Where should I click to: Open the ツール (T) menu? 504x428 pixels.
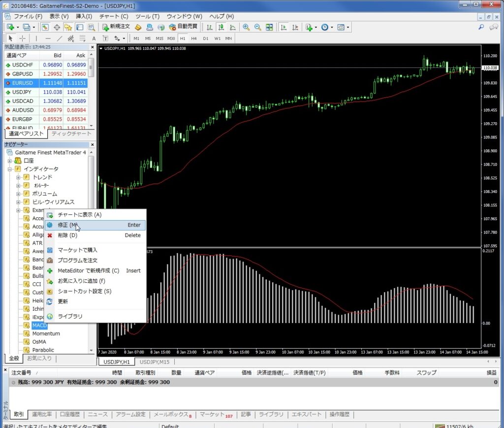tap(147, 16)
